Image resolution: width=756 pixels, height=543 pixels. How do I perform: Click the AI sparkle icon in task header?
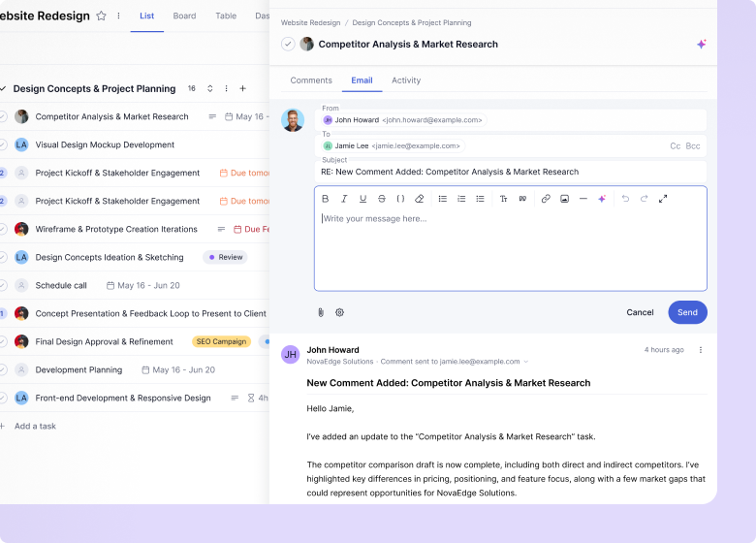701,45
